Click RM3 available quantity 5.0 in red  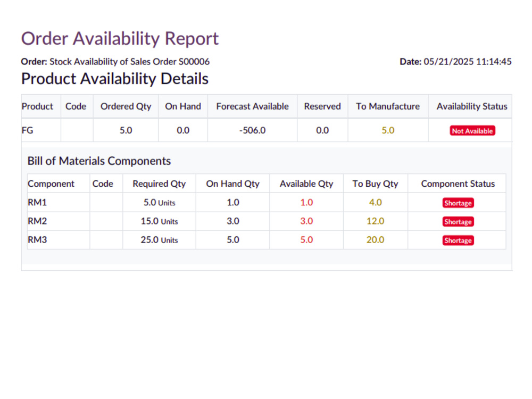(x=306, y=240)
